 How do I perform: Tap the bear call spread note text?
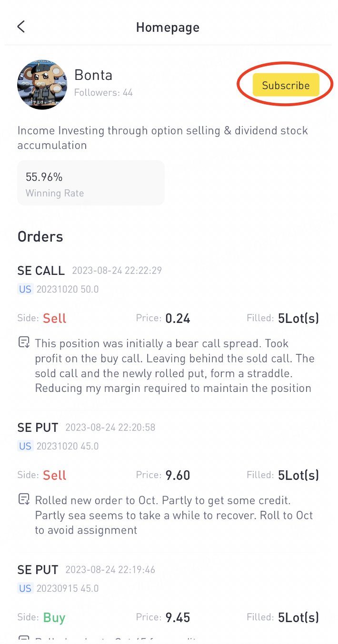(174, 366)
